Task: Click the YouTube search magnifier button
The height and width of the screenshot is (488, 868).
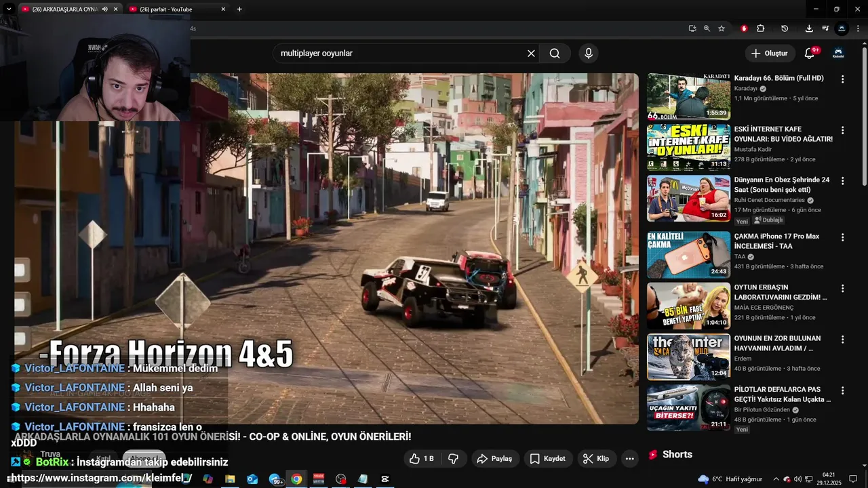Action: point(555,54)
